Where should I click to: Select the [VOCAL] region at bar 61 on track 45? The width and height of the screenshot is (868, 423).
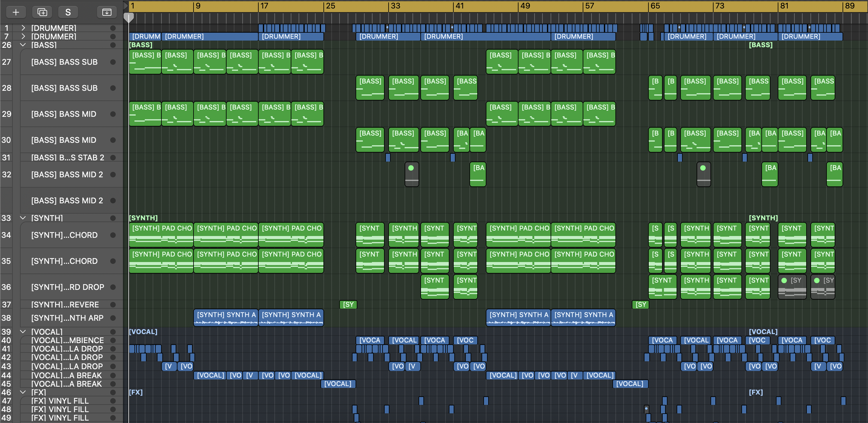[x=631, y=384]
